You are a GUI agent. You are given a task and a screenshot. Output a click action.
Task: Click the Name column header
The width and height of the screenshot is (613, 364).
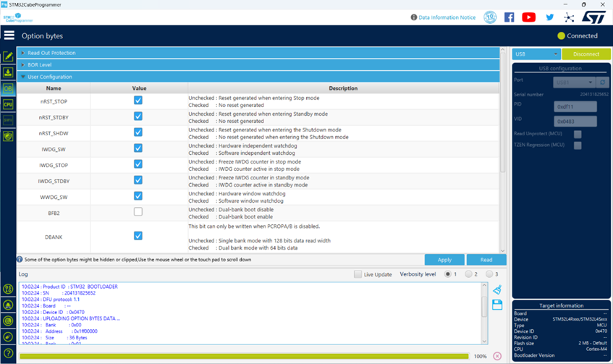click(54, 88)
